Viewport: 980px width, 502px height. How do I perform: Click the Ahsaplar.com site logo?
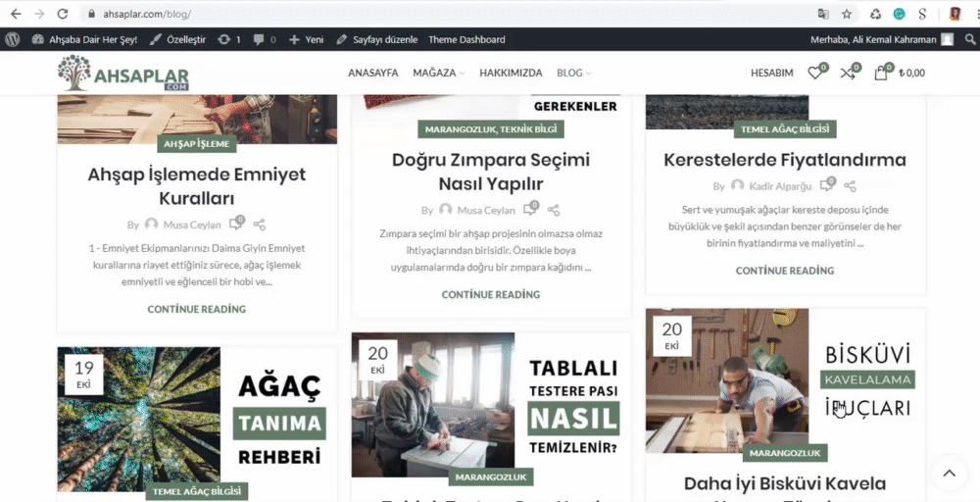pos(123,74)
